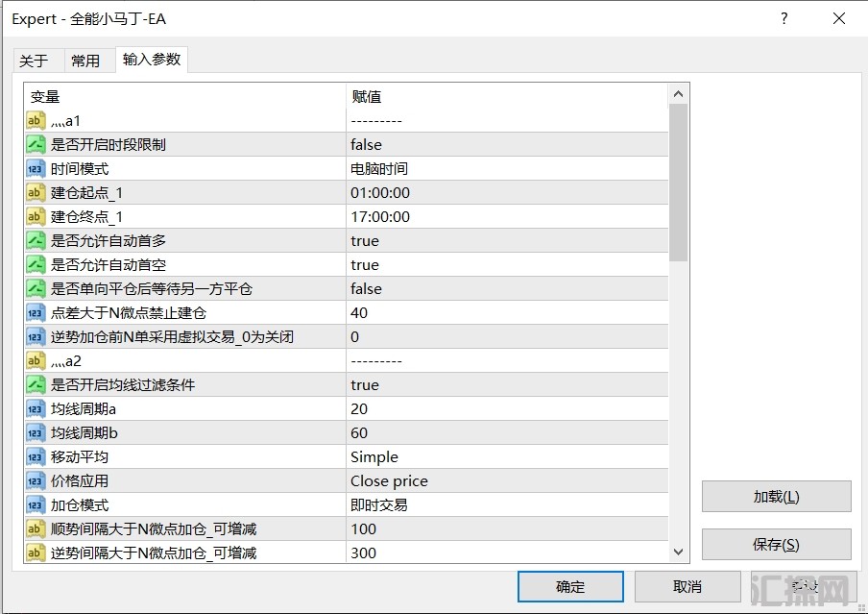Image resolution: width=868 pixels, height=614 pixels.
Task: Switch to the 常用 tab
Action: [x=85, y=61]
